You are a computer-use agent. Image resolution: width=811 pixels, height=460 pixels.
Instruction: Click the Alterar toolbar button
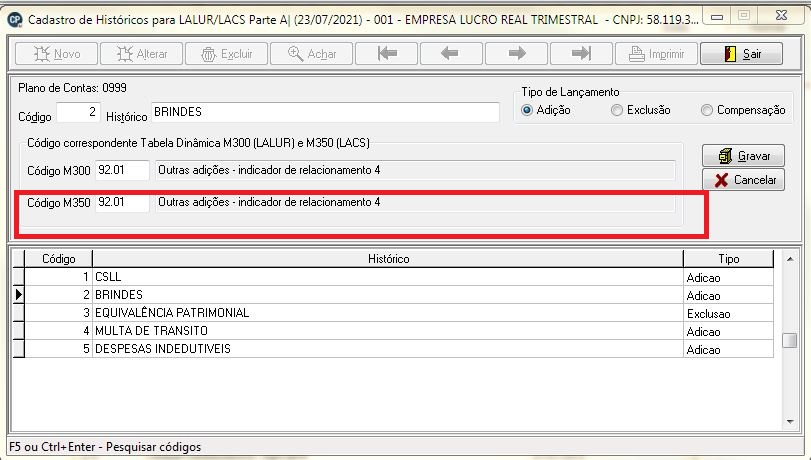[x=141, y=53]
